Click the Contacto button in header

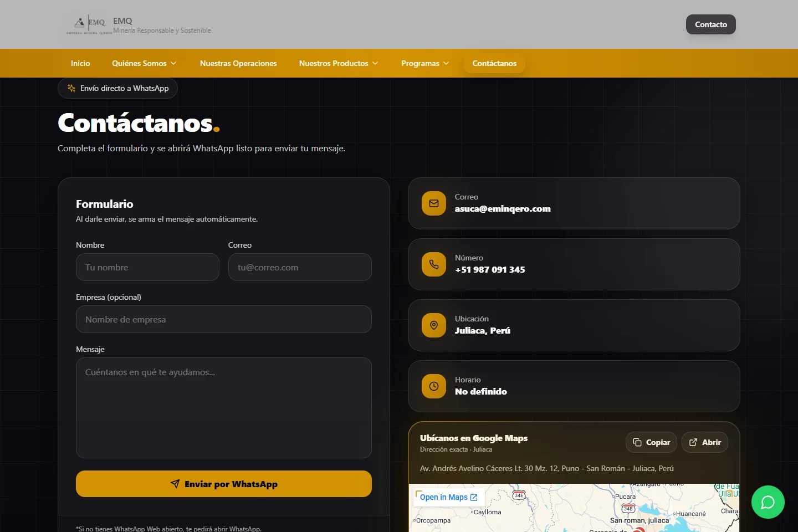[x=711, y=24]
